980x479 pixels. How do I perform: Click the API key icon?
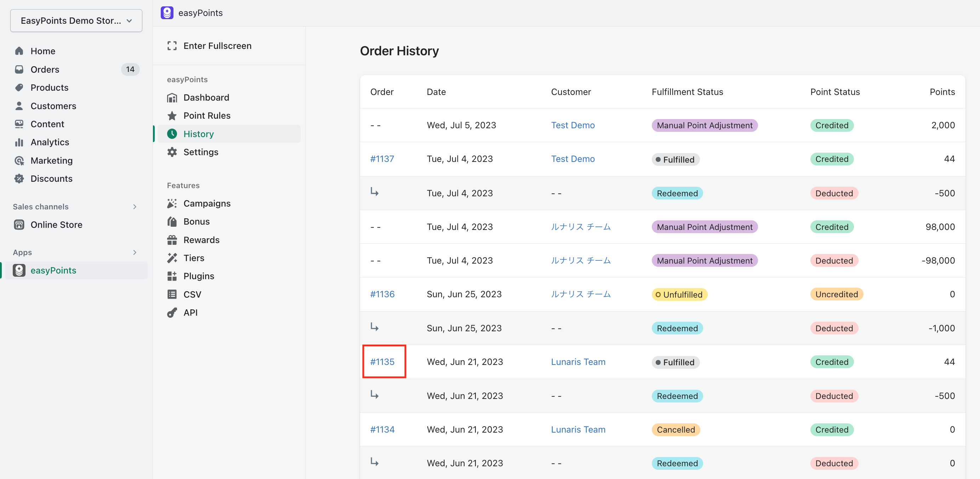tap(172, 312)
